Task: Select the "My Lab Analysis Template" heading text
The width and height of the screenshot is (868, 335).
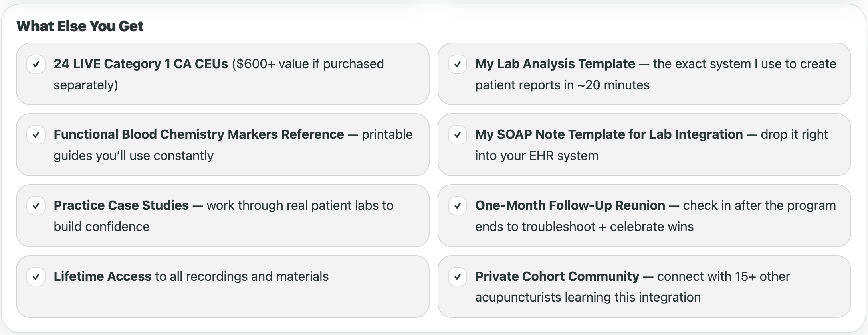Action: [555, 64]
